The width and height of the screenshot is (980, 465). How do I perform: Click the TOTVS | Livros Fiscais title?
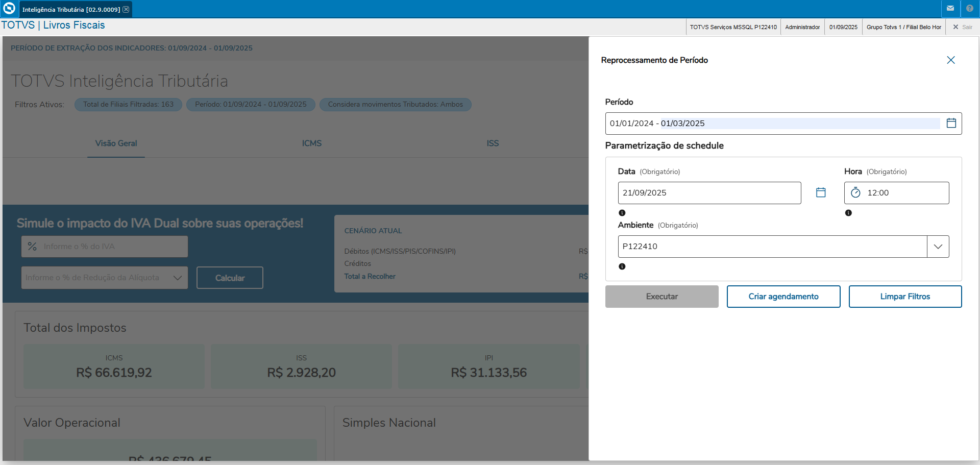(53, 25)
